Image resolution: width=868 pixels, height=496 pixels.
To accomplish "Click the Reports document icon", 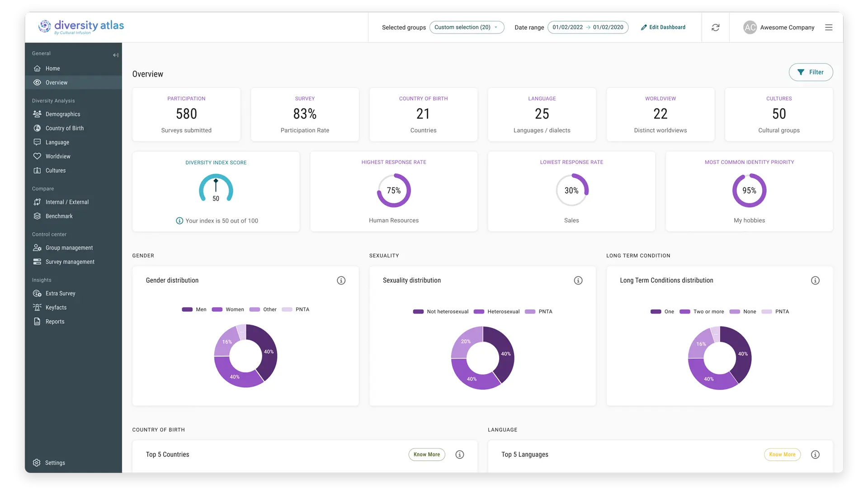I will click(37, 321).
